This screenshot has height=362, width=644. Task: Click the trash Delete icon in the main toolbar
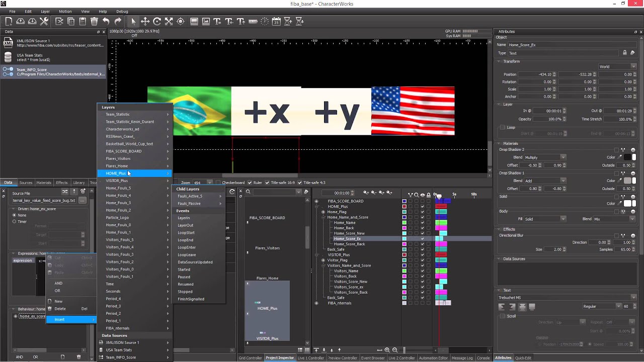94,21
